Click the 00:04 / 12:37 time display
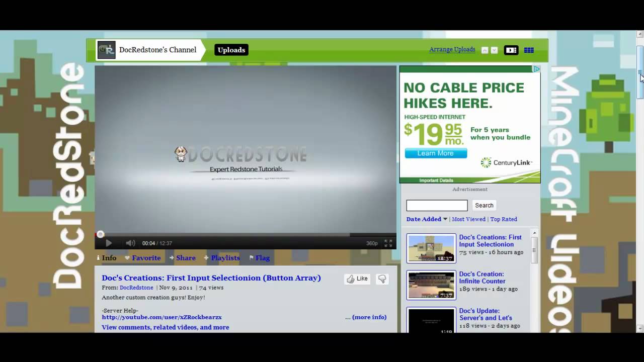644x362 pixels. click(157, 243)
